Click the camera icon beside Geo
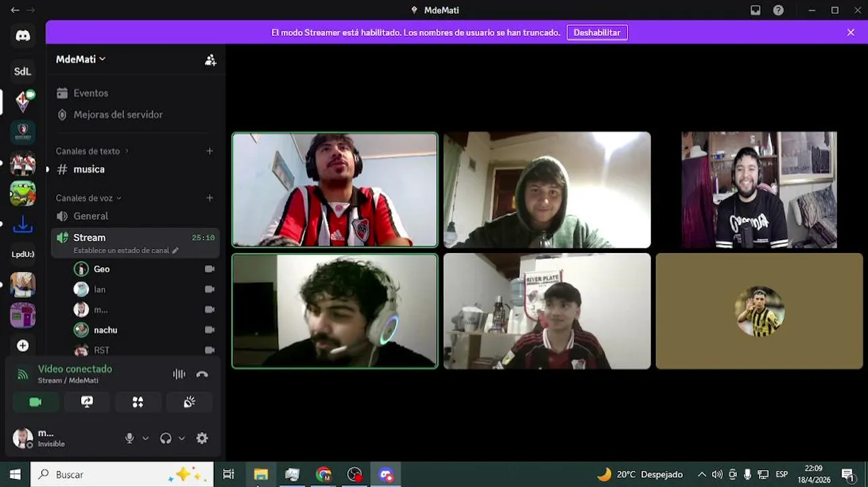This screenshot has height=487, width=868. tap(210, 269)
